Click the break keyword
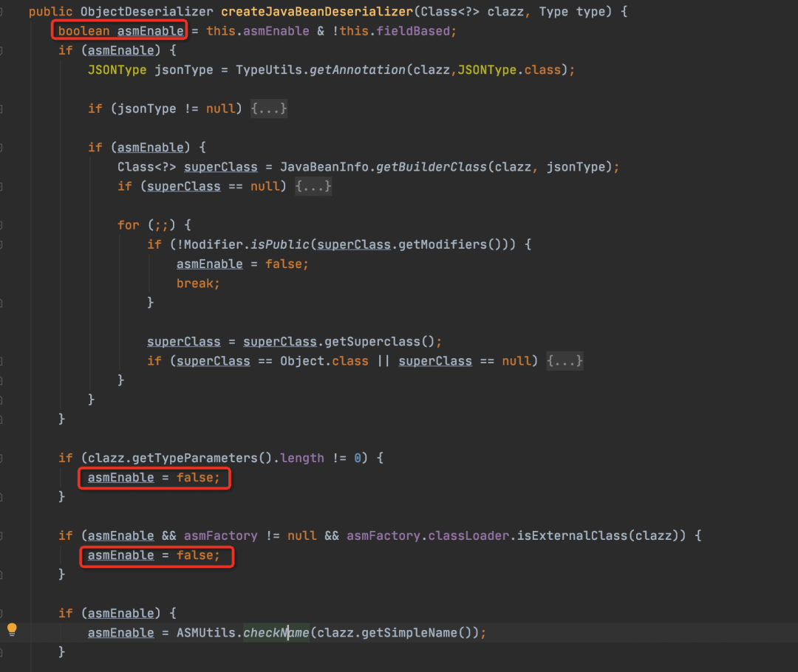The height and width of the screenshot is (672, 798). coord(195,284)
